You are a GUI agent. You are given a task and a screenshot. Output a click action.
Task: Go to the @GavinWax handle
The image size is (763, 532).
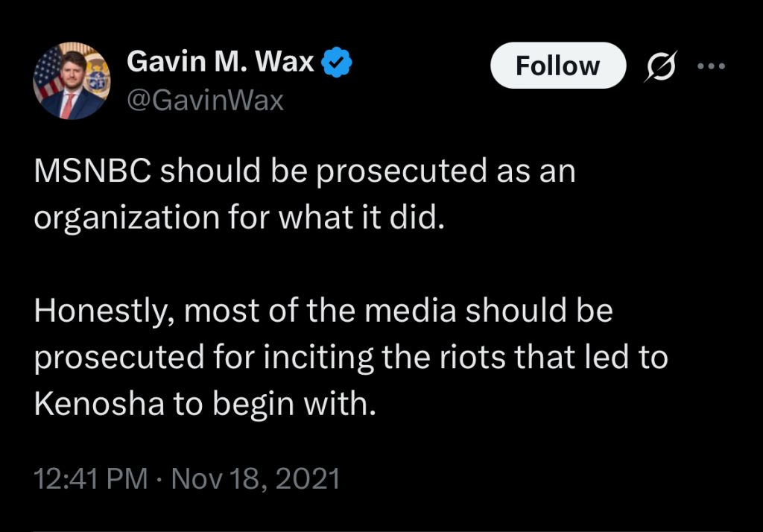(206, 99)
